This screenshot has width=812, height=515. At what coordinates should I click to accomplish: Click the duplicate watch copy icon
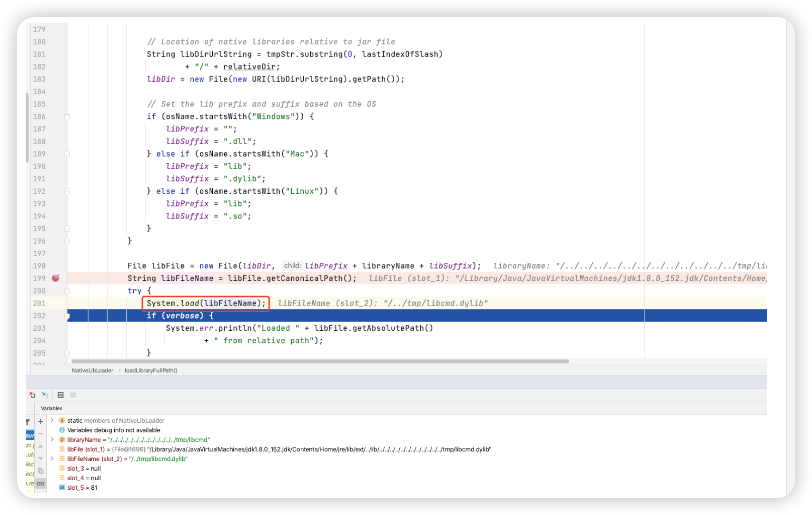pyautogui.click(x=40, y=471)
